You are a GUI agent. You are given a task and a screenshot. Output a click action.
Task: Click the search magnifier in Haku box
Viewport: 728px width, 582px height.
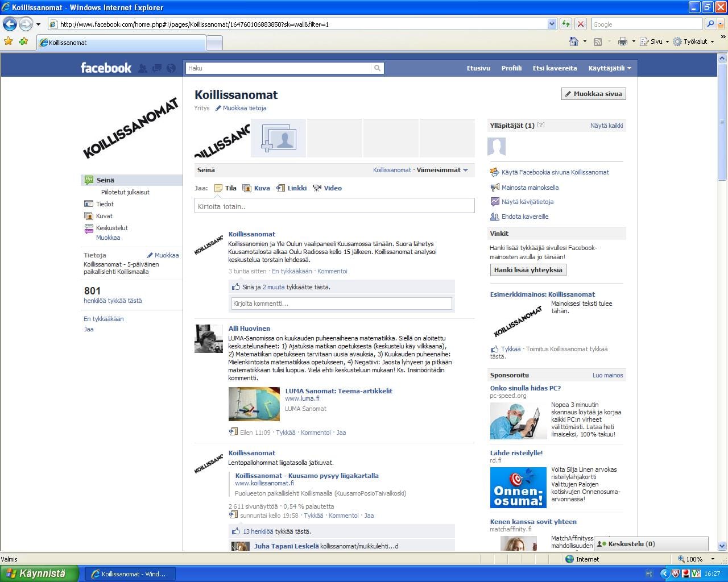pyautogui.click(x=377, y=68)
